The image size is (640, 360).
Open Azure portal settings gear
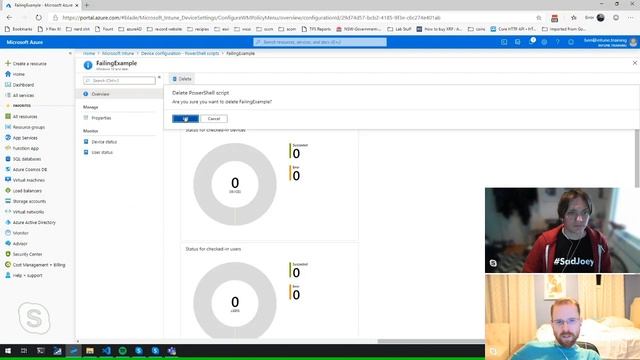click(x=544, y=42)
